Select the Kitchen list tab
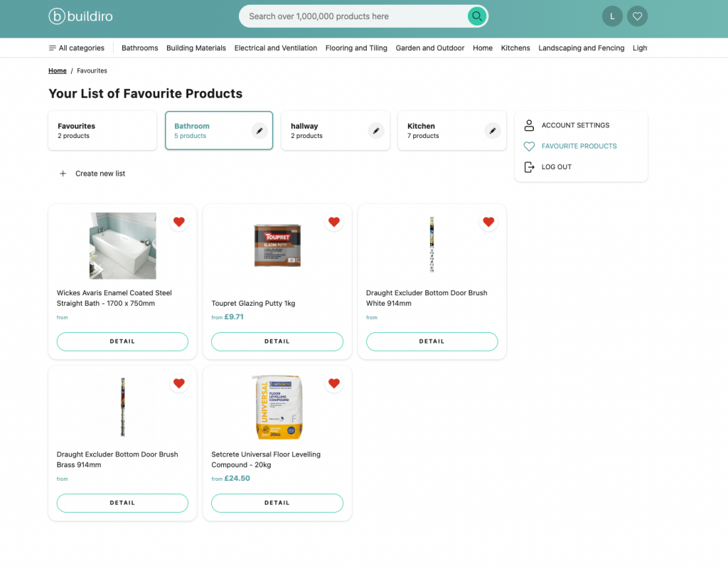 (x=452, y=130)
